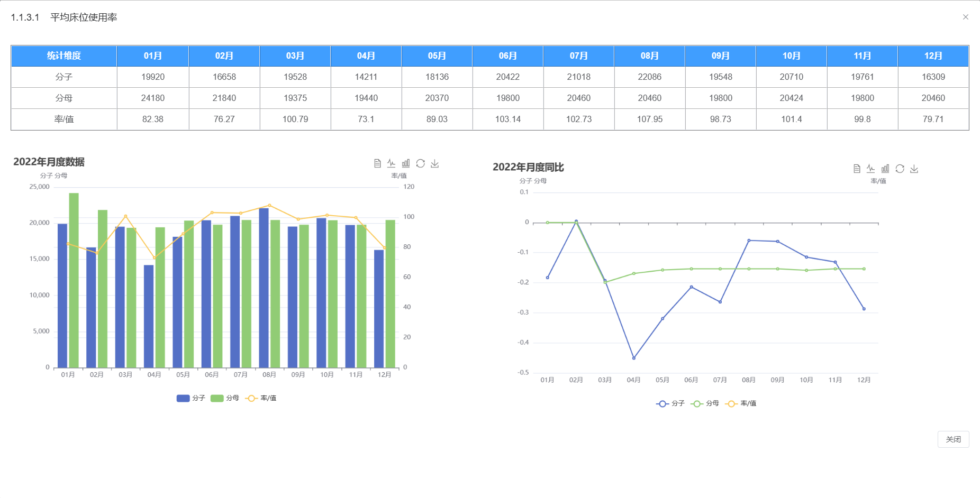Click 12月 point on green 同比 line

(864, 269)
